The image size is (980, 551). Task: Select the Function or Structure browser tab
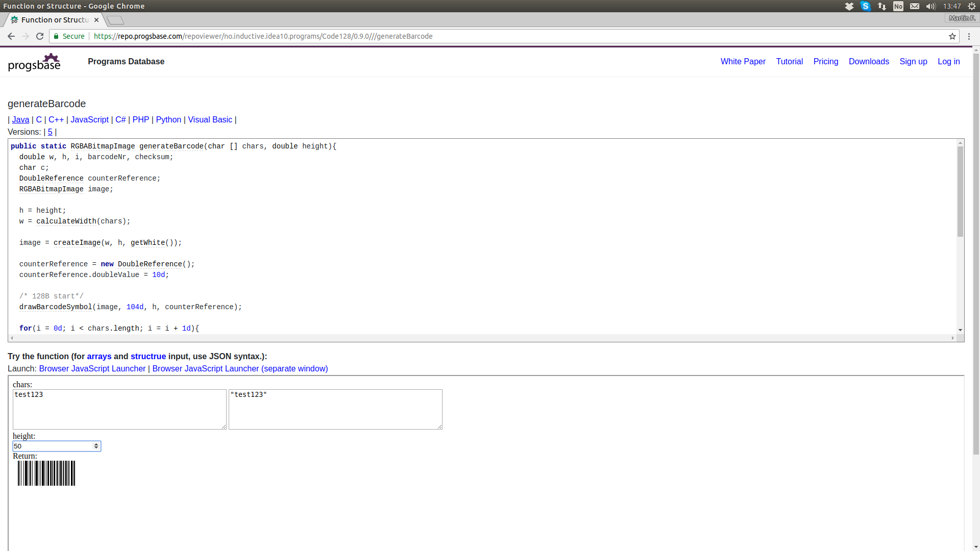[x=55, y=20]
